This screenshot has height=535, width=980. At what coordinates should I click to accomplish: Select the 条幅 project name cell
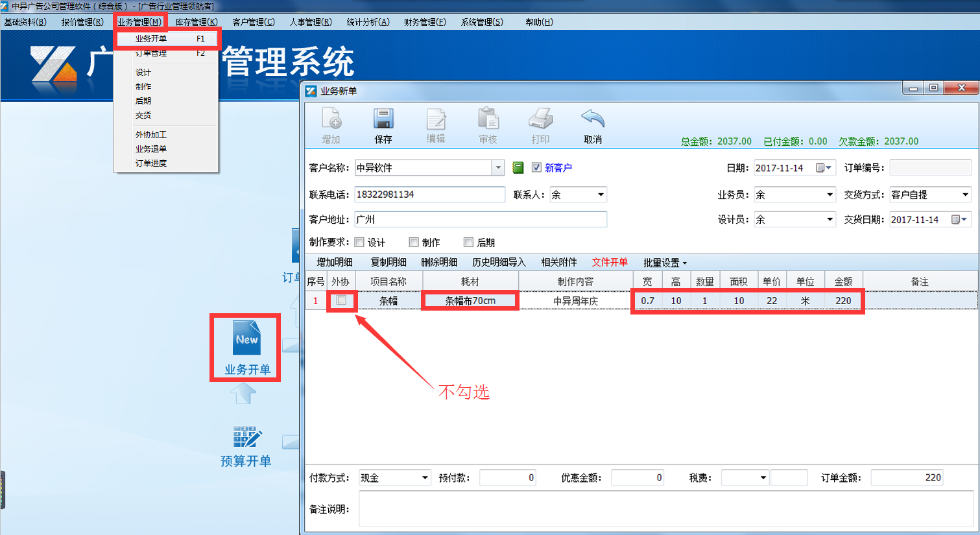[388, 301]
